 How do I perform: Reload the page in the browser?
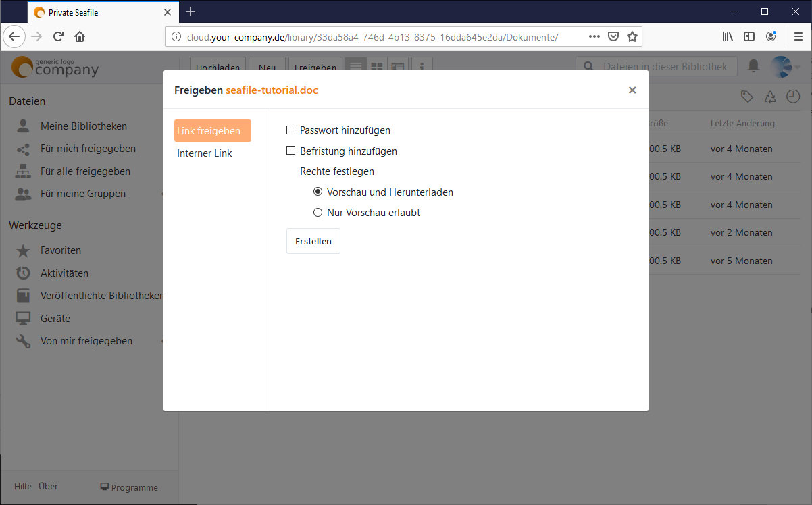point(58,36)
